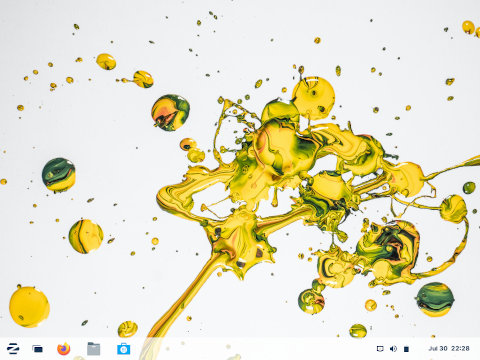This screenshot has width=480, height=360.
Task: Open the Files file manager
Action: [x=93, y=349]
